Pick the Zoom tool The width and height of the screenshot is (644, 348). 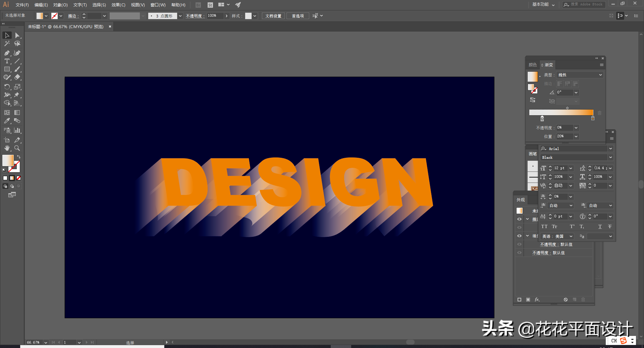pos(17,148)
